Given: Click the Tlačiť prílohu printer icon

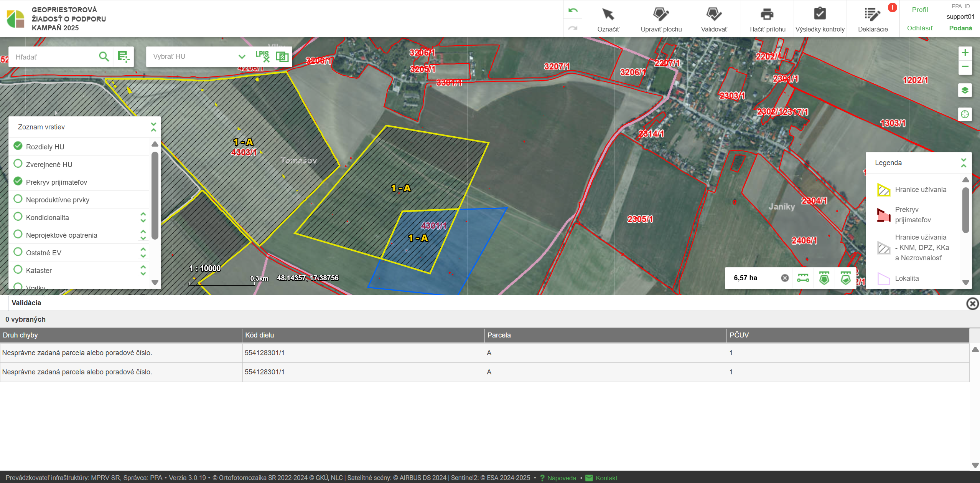Looking at the screenshot, I should (767, 15).
